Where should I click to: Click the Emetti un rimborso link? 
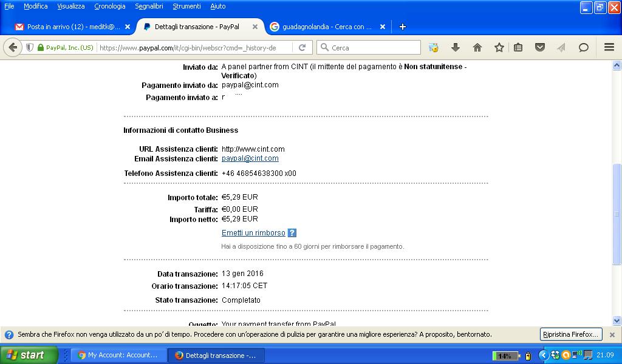253,233
